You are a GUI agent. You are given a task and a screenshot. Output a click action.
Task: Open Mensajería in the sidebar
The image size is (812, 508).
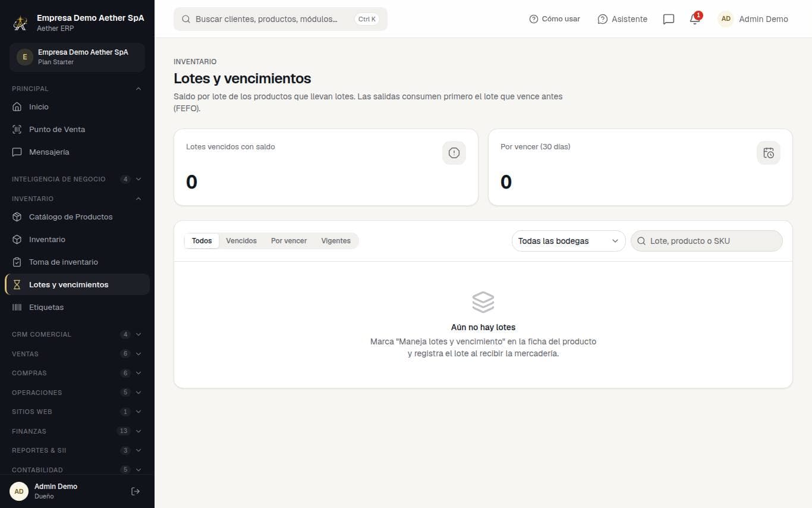[x=77, y=152]
